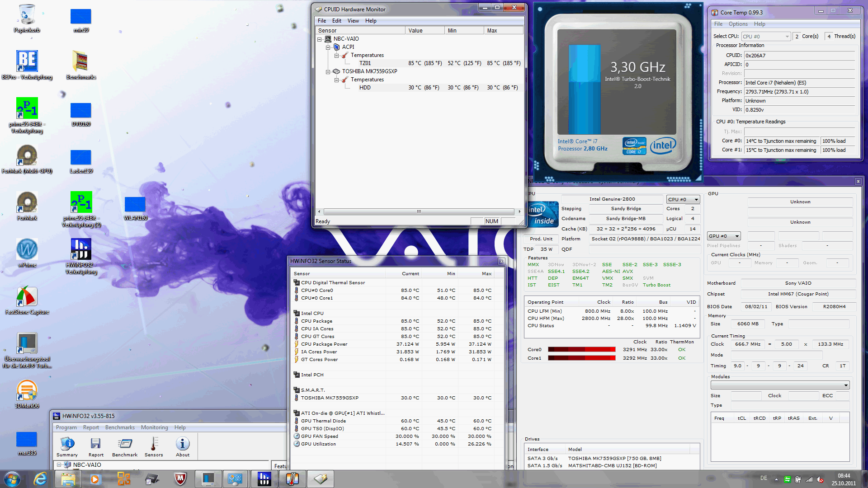Collapse the TOSHIBA MK7559GSXP tree node
Image resolution: width=868 pixels, height=488 pixels.
click(x=328, y=71)
